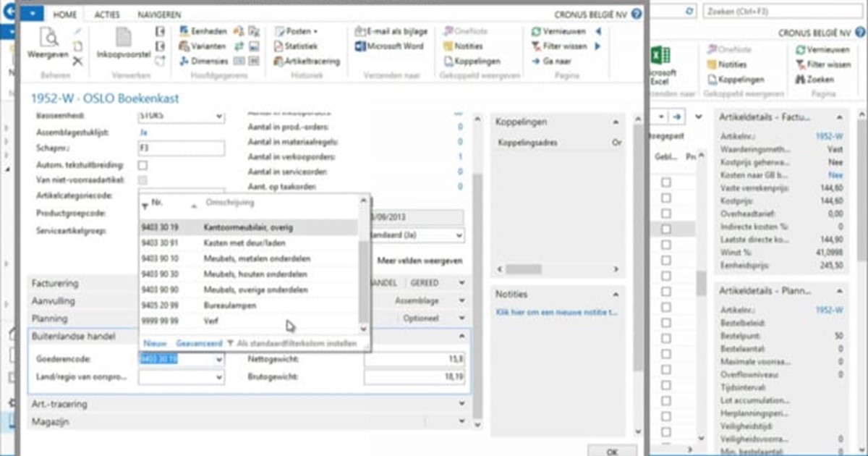This screenshot has width=868, height=456.
Task: Collapse the Notities factbox
Action: click(616, 295)
